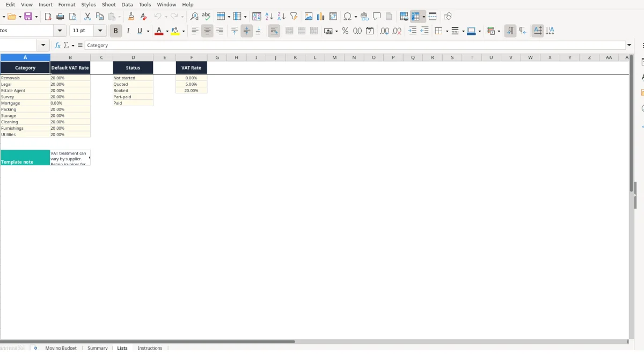This screenshot has width=644, height=362.
Task: Expand highlighting color palette arrow
Action: 184,31
